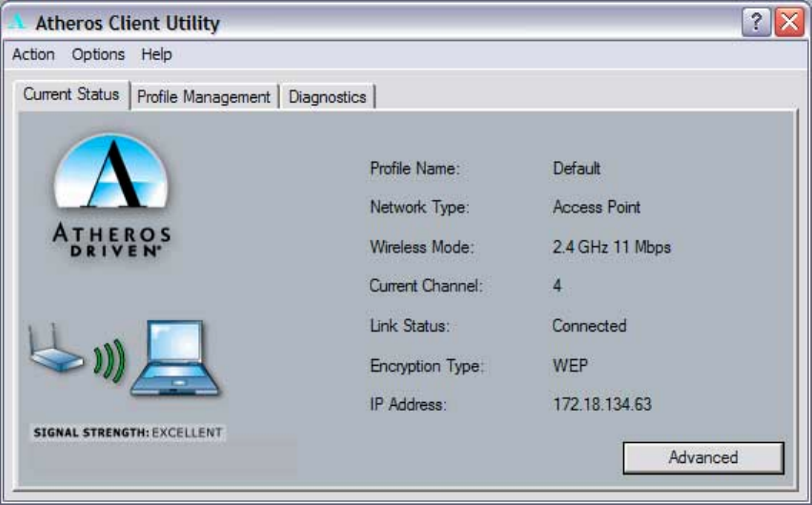812x505 pixels.
Task: Click the Profile Name label
Action: pyautogui.click(x=415, y=169)
